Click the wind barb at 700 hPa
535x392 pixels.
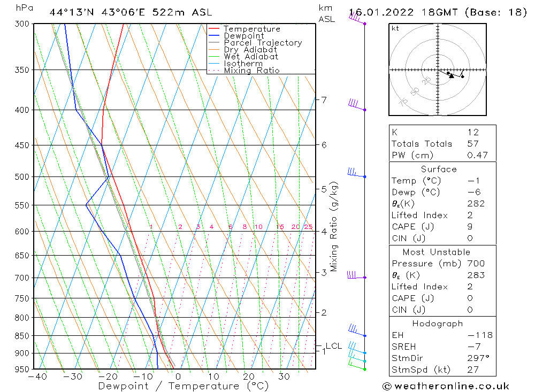(357, 275)
